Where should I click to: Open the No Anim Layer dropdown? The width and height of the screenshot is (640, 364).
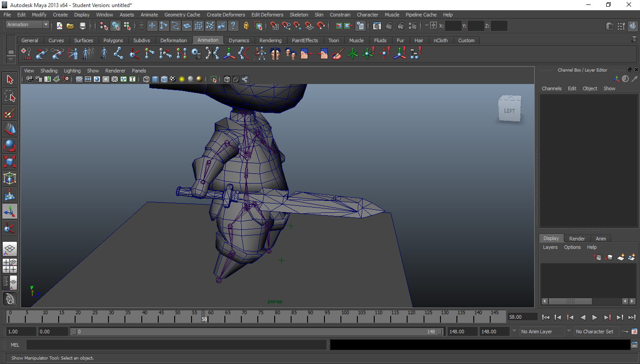541,331
